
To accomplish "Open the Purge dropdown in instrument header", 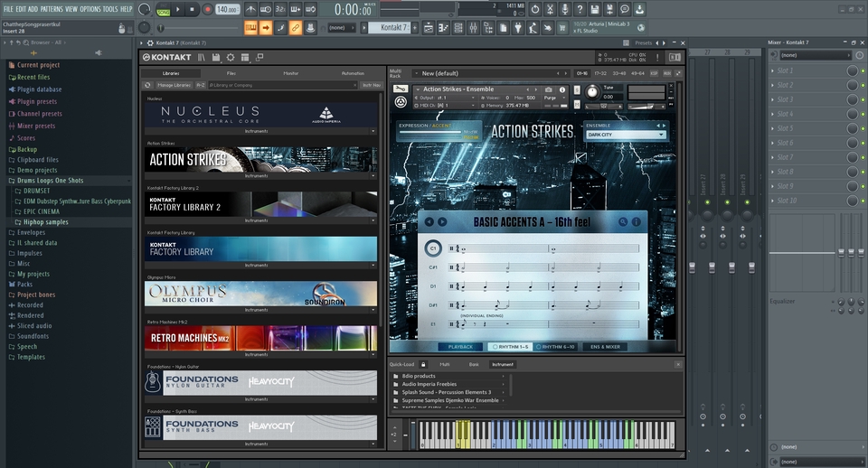I will pos(556,98).
